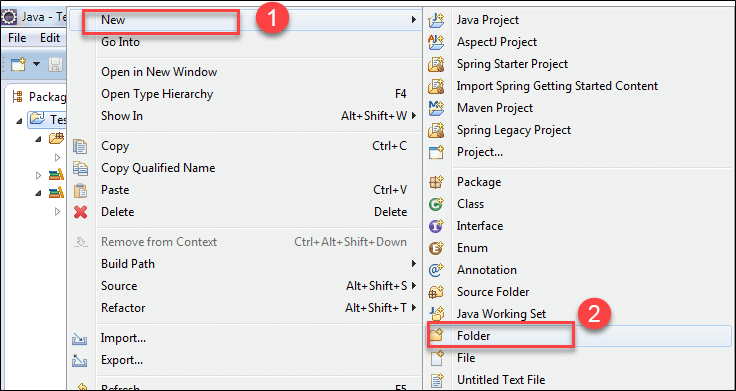Click the Paste clipboard icon
Viewport: 736px width, 391px height.
(x=81, y=190)
